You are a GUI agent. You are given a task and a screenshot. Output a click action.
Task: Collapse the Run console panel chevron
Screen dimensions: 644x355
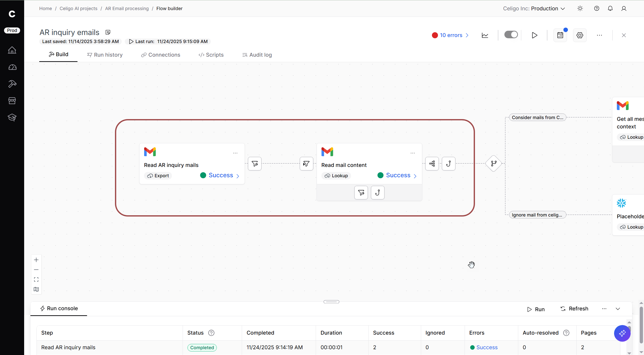pos(618,309)
